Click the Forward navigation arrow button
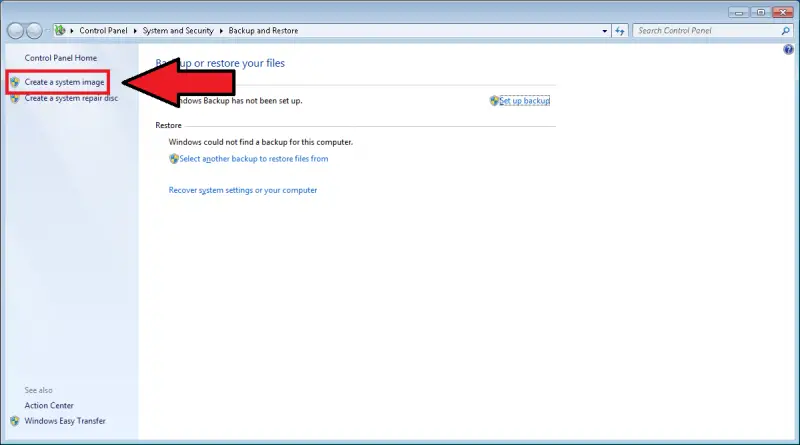 34,31
